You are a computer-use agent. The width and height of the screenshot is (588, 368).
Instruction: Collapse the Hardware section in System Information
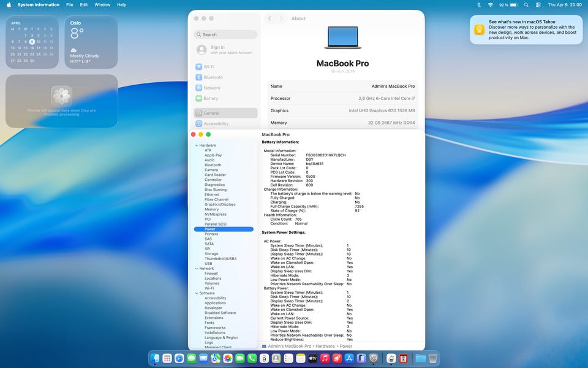197,145
